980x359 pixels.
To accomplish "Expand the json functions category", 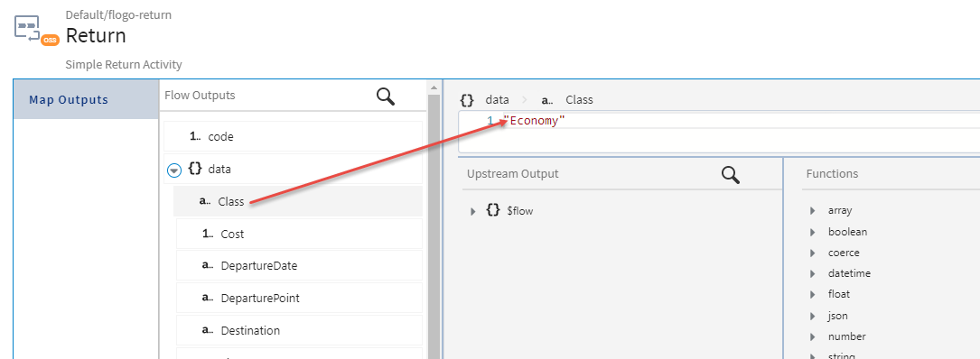I will tap(813, 316).
